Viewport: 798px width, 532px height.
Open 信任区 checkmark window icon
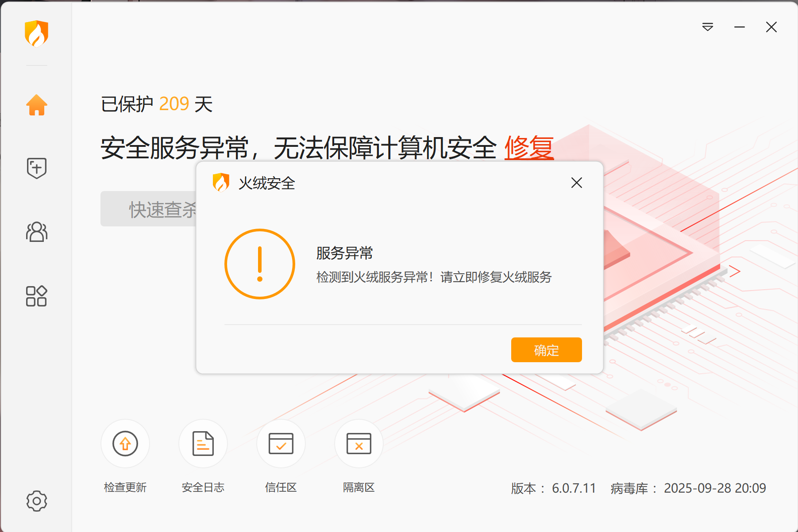[x=281, y=444]
